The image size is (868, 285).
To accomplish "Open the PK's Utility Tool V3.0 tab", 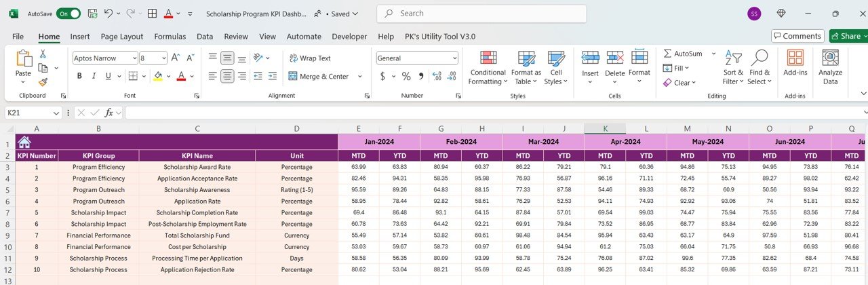I will point(440,37).
